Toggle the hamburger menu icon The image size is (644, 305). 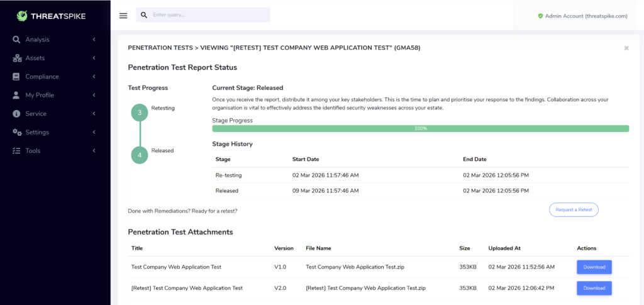pos(123,15)
